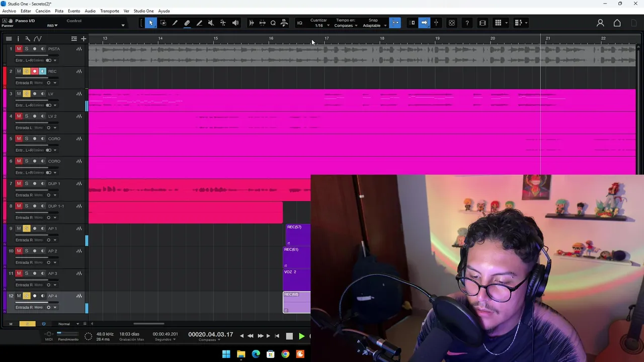Open the Pista menu
Screen dimensions: 644x362
pos(59,11)
